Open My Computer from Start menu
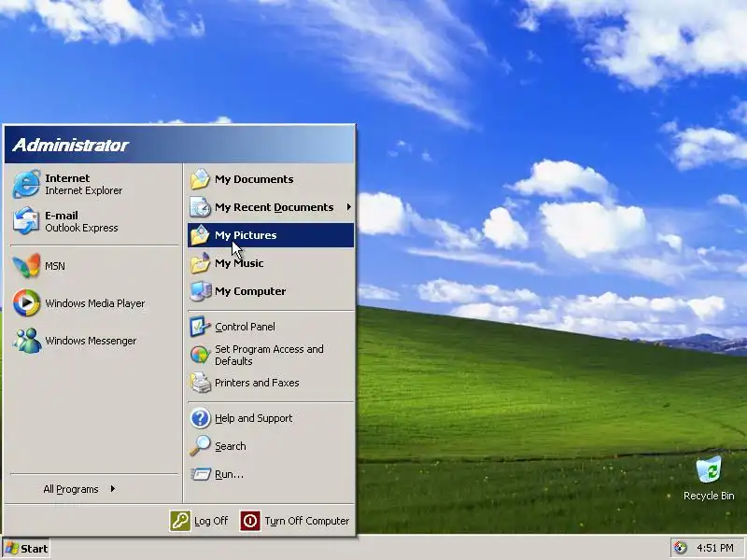Screen dimensions: 747x560 (271, 291)
